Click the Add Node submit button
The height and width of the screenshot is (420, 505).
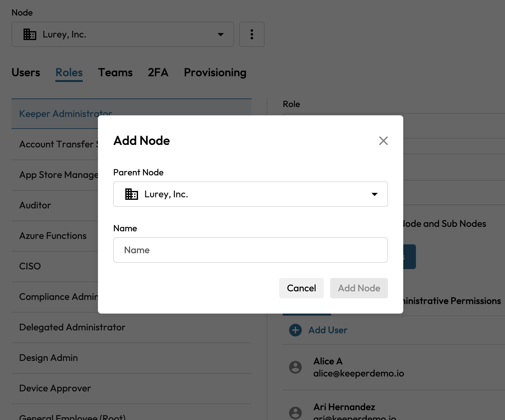coord(359,288)
